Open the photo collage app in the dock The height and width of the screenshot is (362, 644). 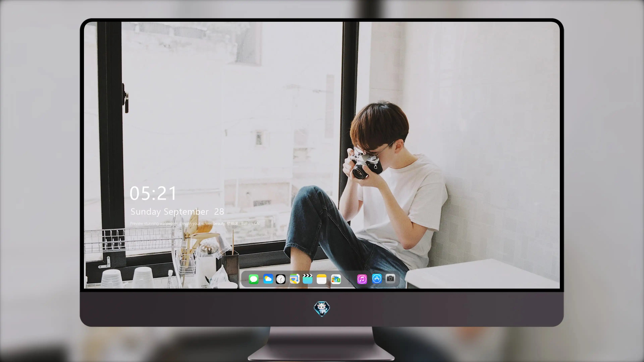tap(336, 279)
